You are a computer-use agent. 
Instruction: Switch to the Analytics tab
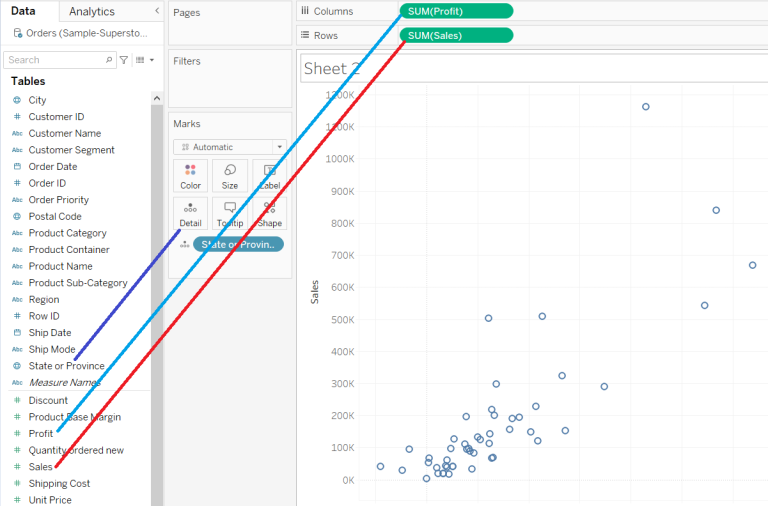tap(92, 11)
